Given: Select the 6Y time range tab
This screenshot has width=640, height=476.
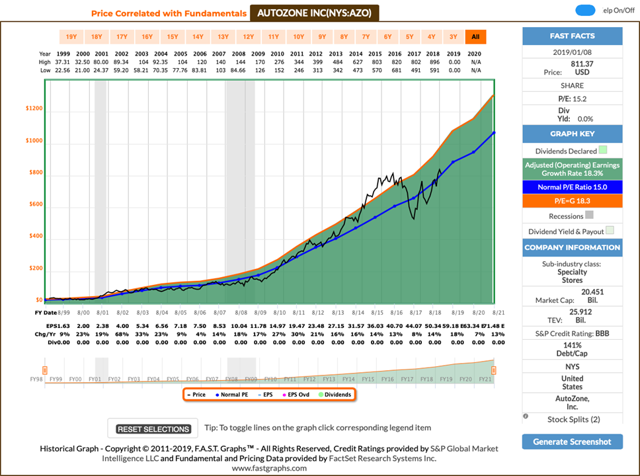Looking at the screenshot, I should tap(388, 37).
